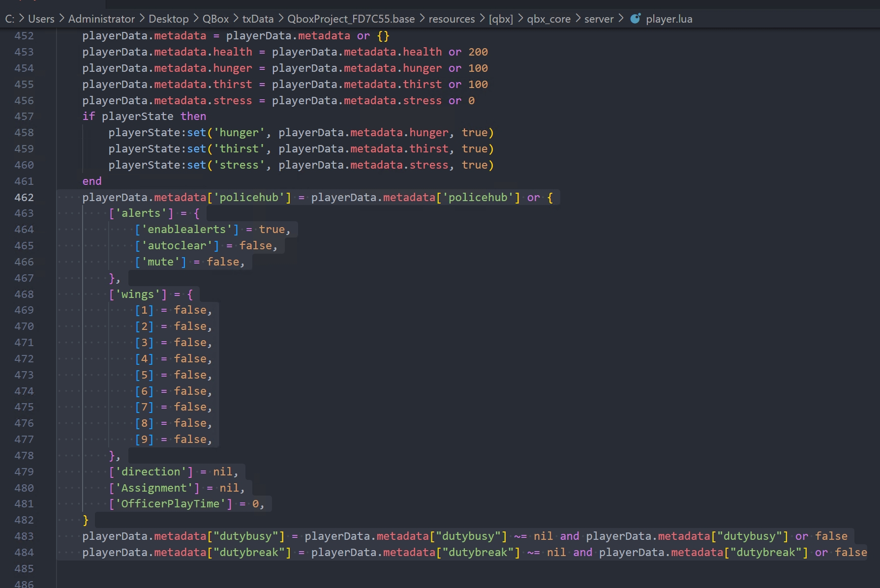Place cursor on 'enablealerts' key text
The height and width of the screenshot is (588, 880).
tap(186, 230)
